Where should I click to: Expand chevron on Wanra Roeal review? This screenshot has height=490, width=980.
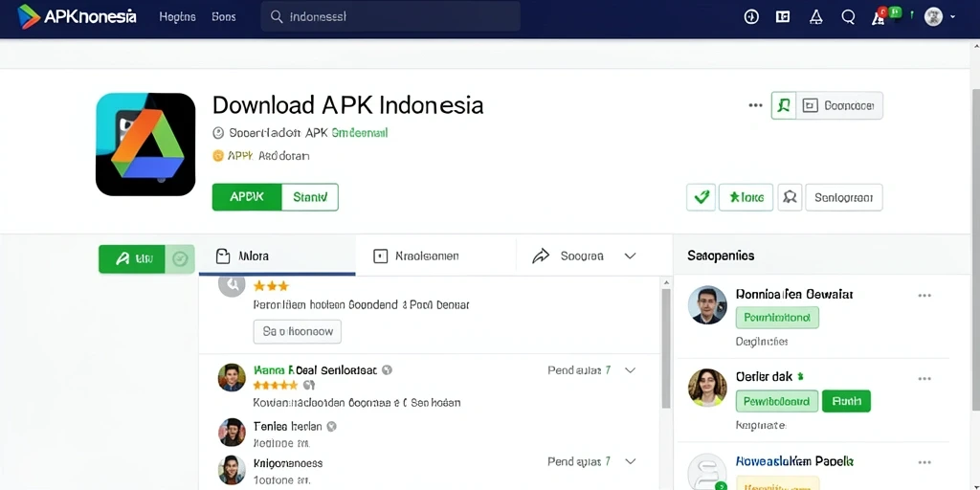pos(630,370)
